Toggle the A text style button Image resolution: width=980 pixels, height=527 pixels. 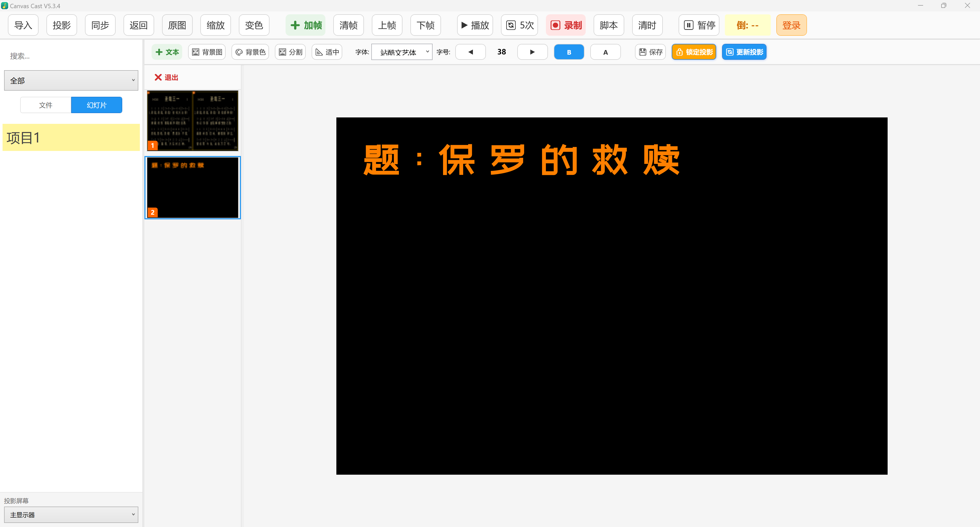pyautogui.click(x=605, y=52)
